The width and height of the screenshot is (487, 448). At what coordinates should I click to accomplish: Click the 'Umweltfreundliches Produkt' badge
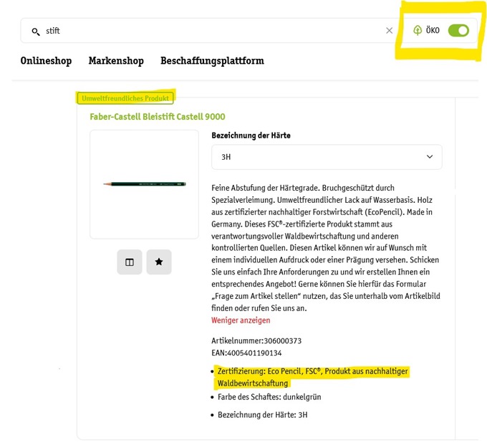tap(125, 98)
